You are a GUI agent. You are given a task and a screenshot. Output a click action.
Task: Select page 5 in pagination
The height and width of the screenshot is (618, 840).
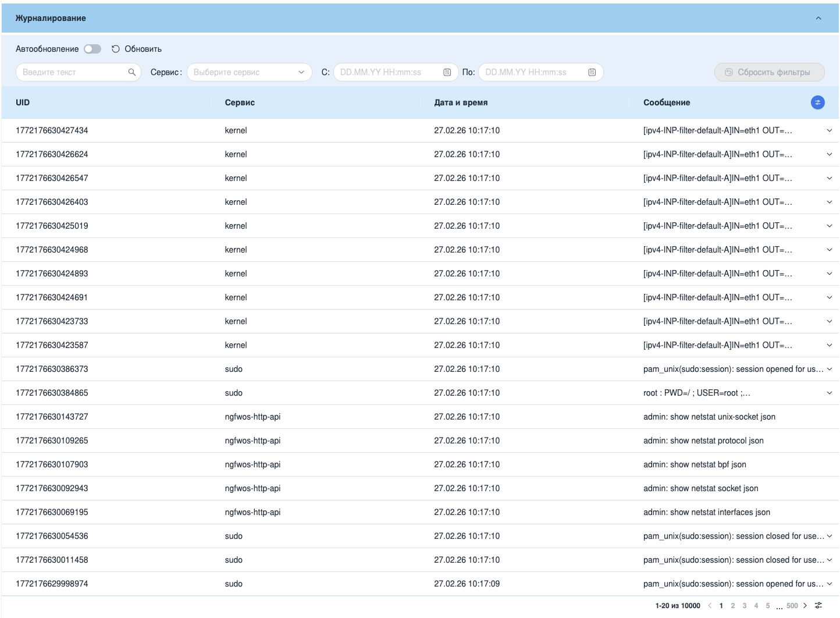(x=768, y=606)
